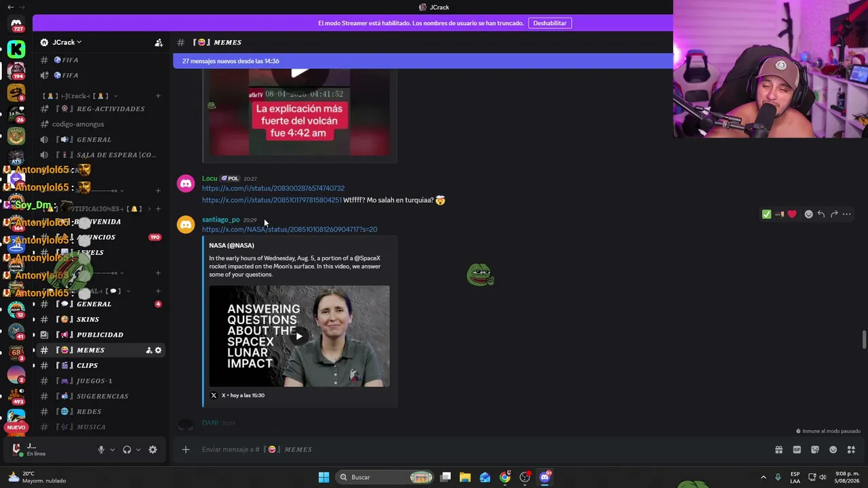Open the emoji picker in message bar

pyautogui.click(x=833, y=449)
